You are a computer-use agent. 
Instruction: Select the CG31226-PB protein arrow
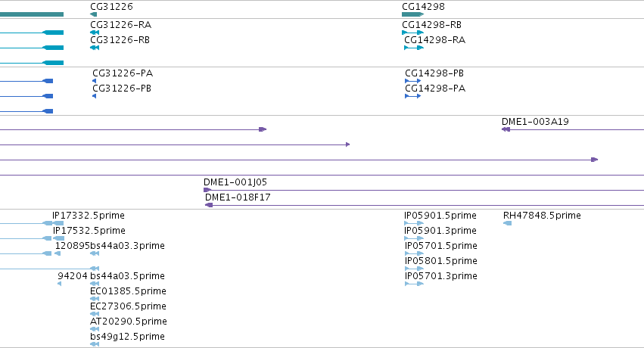(x=95, y=96)
